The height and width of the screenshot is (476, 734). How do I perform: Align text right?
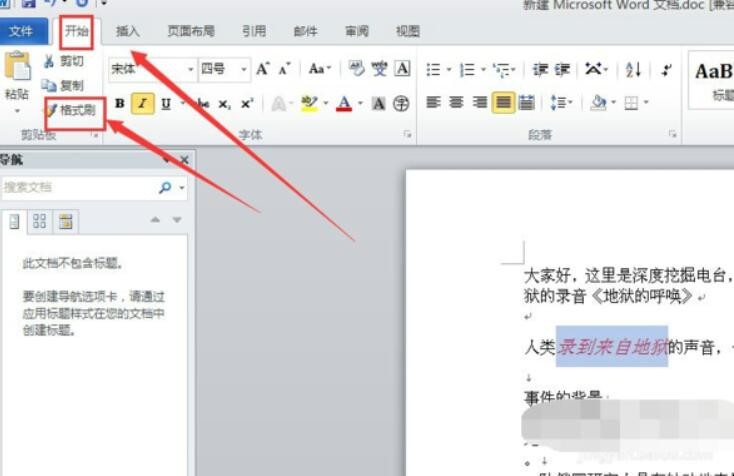pos(480,102)
